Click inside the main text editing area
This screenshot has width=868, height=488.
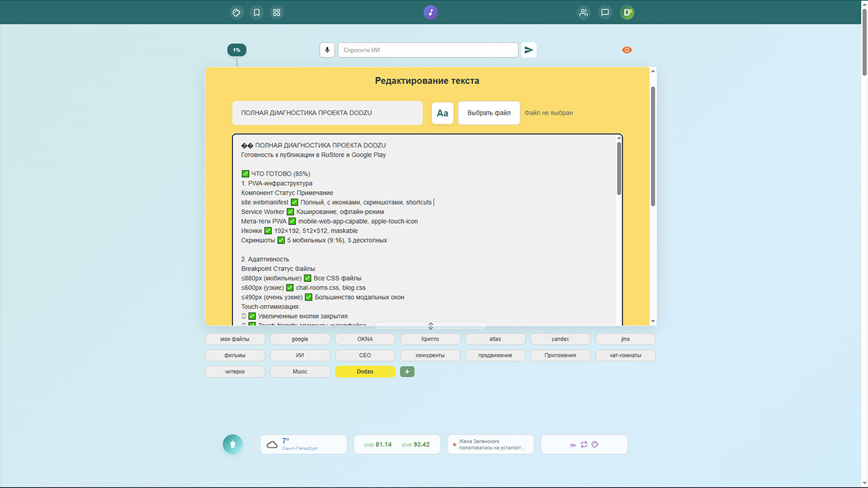tap(427, 230)
